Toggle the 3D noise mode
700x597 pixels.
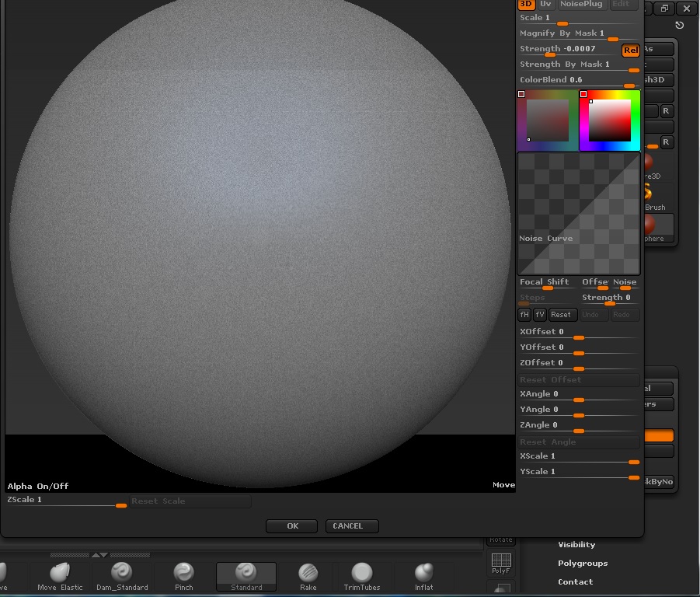(526, 4)
